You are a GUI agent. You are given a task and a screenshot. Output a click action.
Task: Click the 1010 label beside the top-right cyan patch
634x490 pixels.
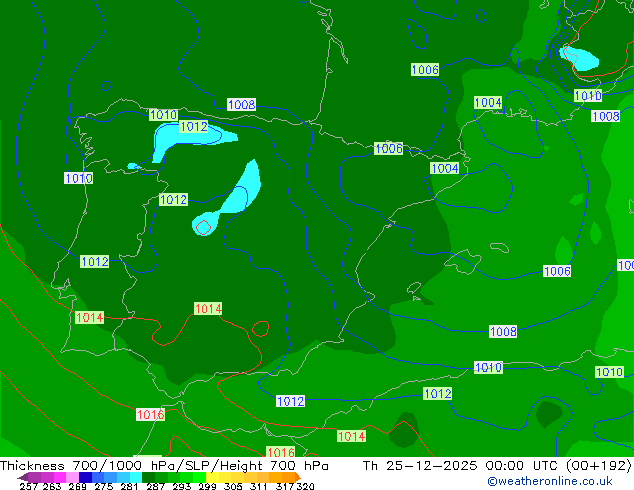[588, 96]
